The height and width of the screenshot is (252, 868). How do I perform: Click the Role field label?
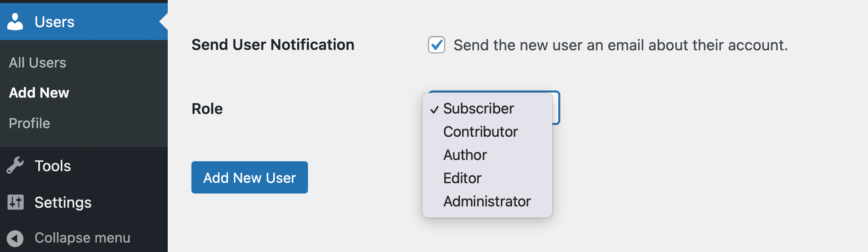(207, 108)
